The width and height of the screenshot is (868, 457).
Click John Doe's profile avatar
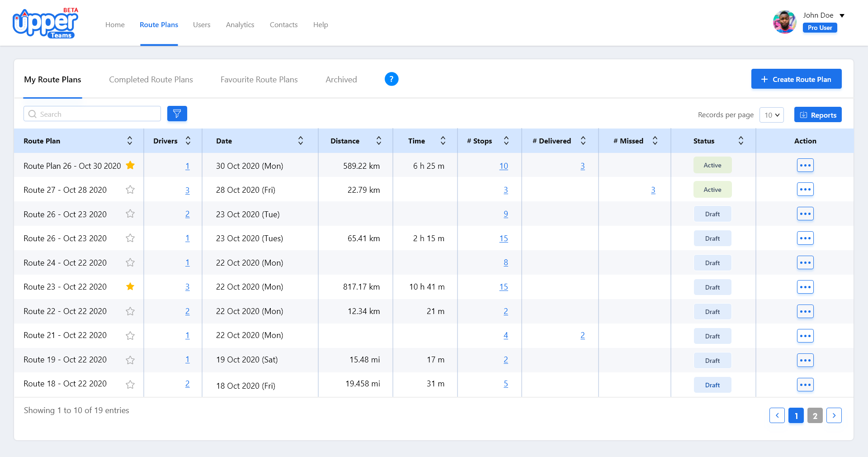pyautogui.click(x=784, y=22)
